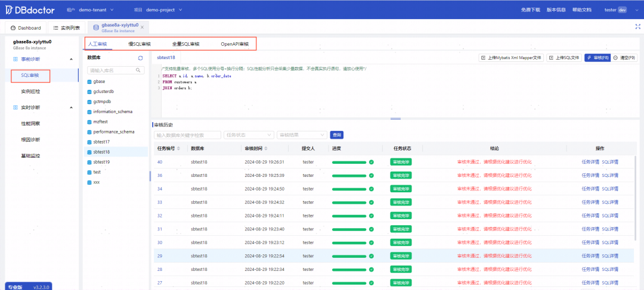Click the blue 查询 button
The width and height of the screenshot is (644, 290).
coord(337,135)
